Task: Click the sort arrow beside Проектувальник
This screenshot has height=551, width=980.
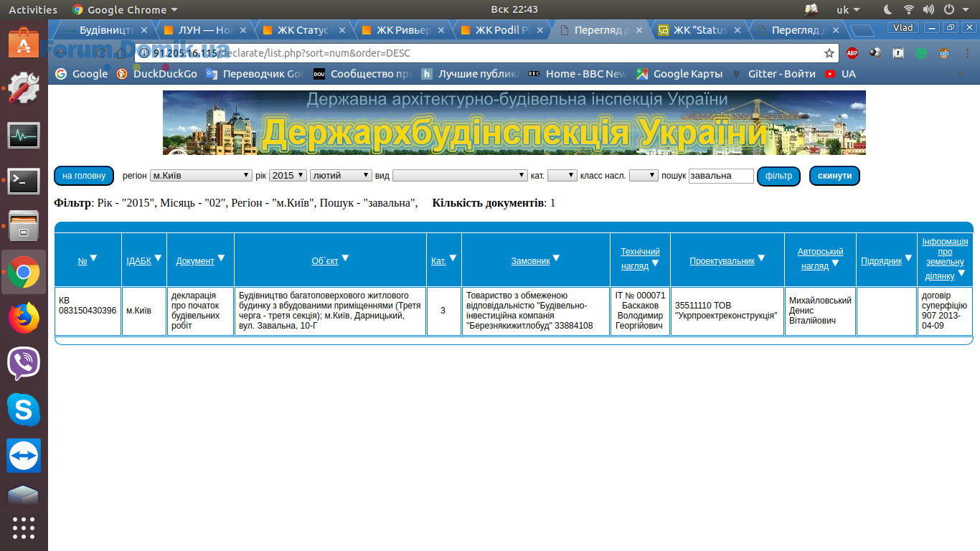Action: click(x=761, y=258)
